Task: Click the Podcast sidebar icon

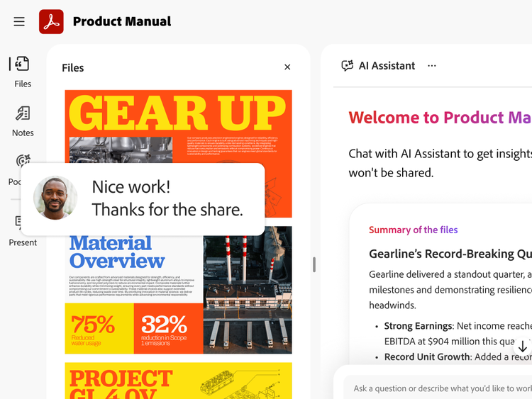Action: [23, 161]
